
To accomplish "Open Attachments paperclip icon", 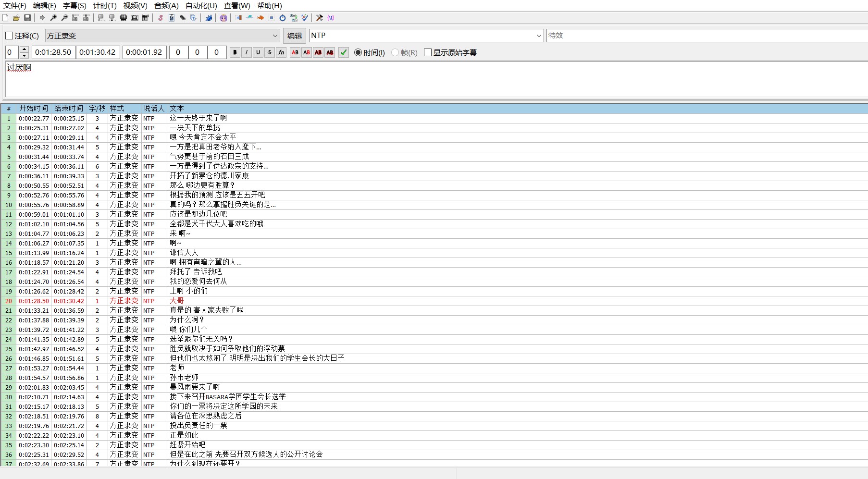I will (x=183, y=18).
